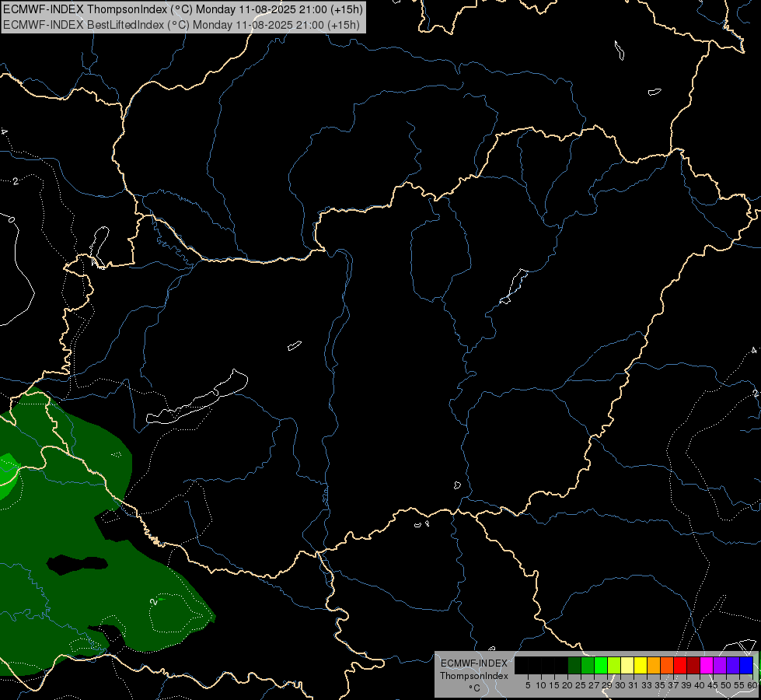This screenshot has height=700, width=761.
Task: Click the legend tick value 35
Action: coord(660,685)
